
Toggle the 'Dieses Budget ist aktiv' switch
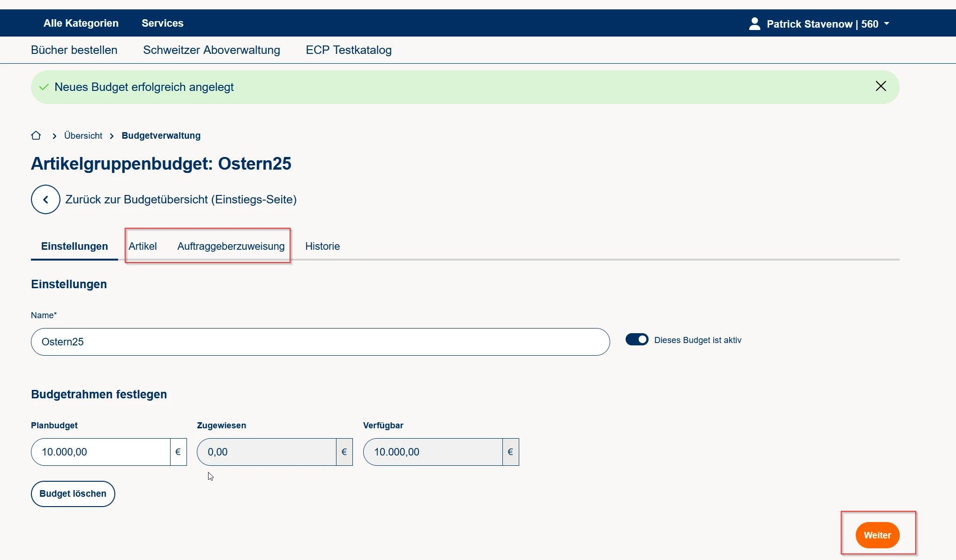(x=637, y=340)
